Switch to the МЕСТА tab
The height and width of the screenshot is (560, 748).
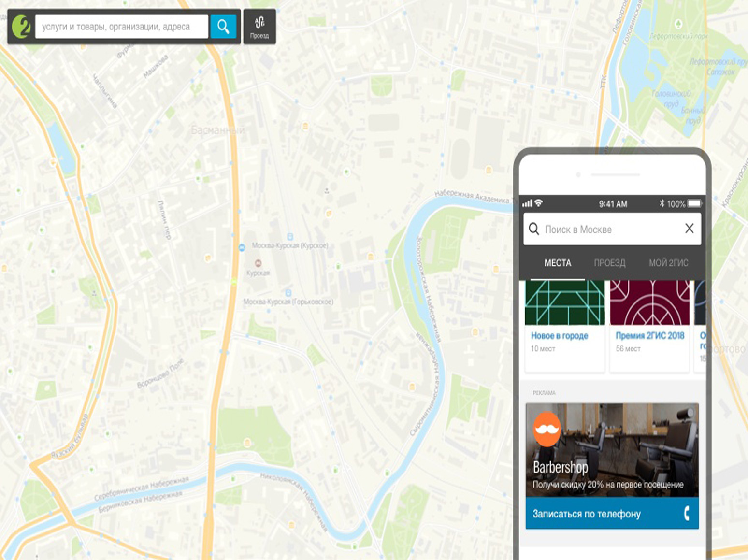click(x=558, y=263)
